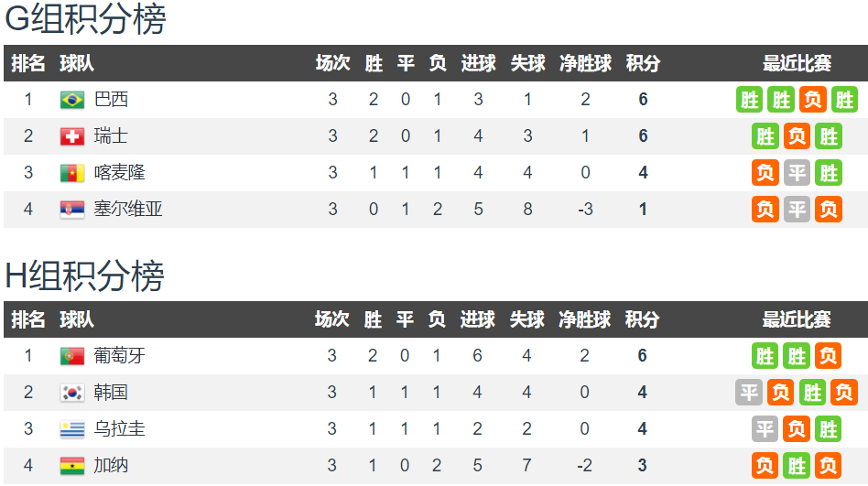Click the orange 负 badge in Brazil's row

tap(813, 100)
